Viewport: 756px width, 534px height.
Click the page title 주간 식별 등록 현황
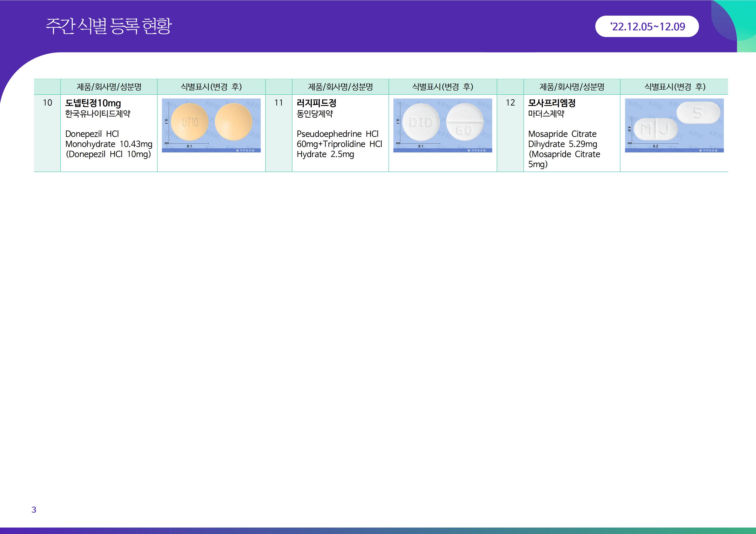click(x=109, y=26)
